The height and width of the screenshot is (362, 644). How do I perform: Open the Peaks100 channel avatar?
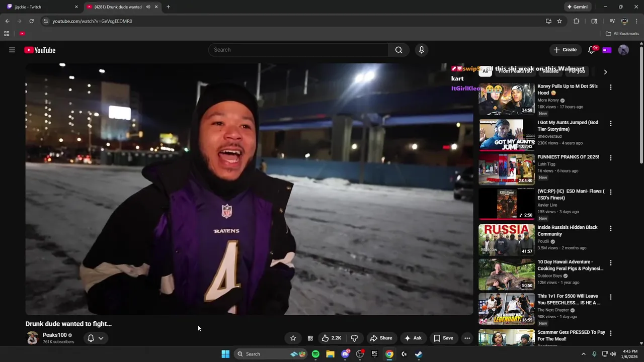pyautogui.click(x=33, y=338)
